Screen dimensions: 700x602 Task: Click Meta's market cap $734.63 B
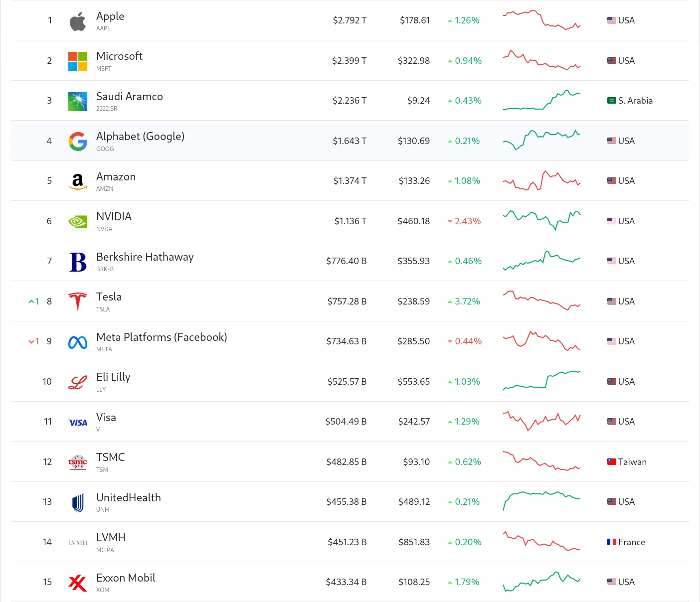(347, 341)
